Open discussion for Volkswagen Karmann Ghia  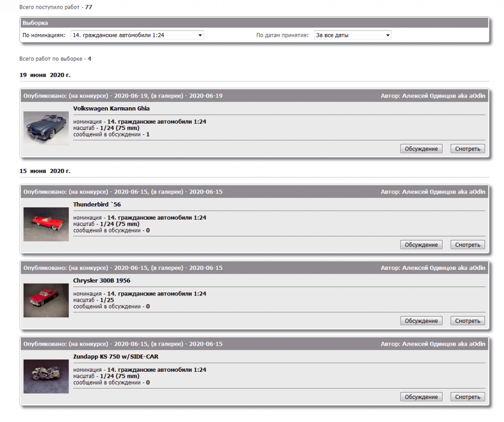pos(421,149)
